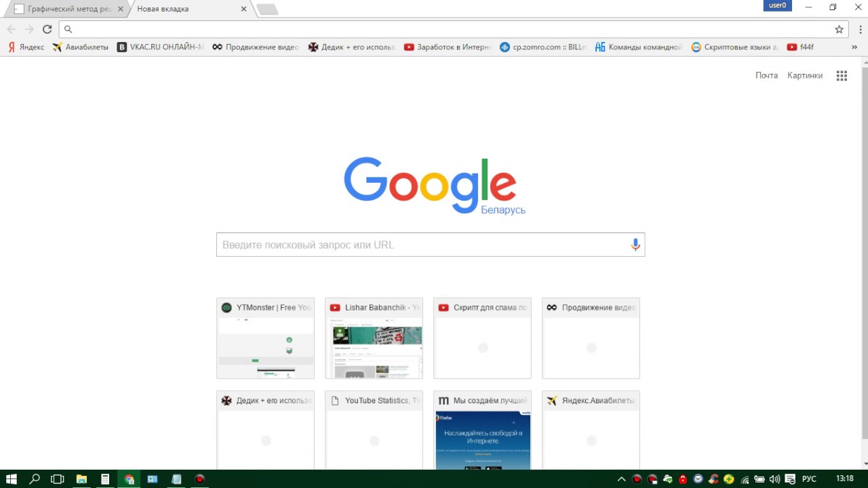This screenshot has height=488, width=868.
Task: Reload the page with the refresh icon
Action: coord(47,29)
